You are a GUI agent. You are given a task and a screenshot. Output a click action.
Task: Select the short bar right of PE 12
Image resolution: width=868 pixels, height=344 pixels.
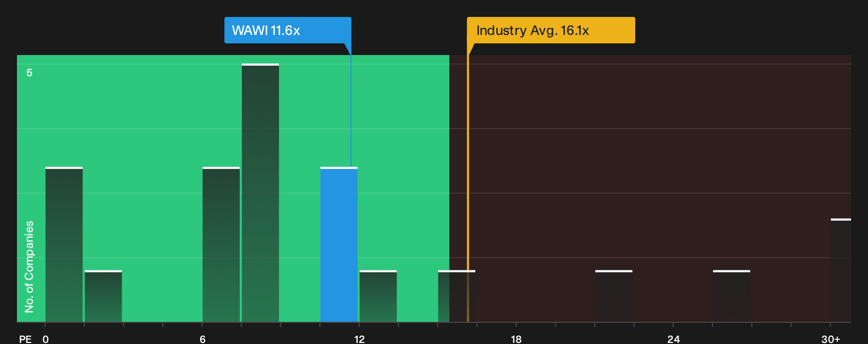point(378,296)
